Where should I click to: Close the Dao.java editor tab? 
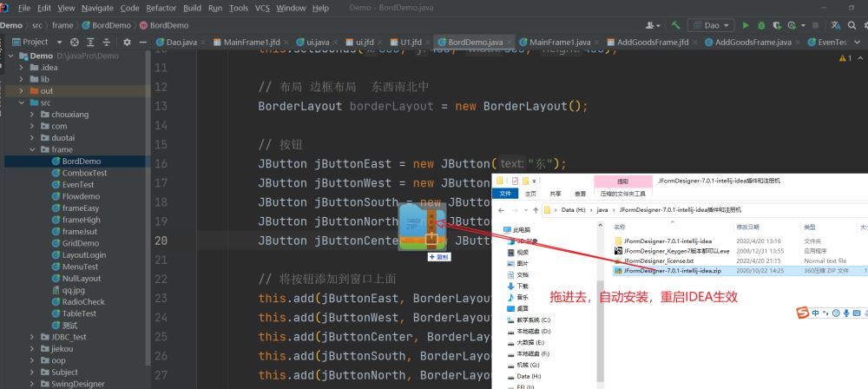pyautogui.click(x=203, y=42)
